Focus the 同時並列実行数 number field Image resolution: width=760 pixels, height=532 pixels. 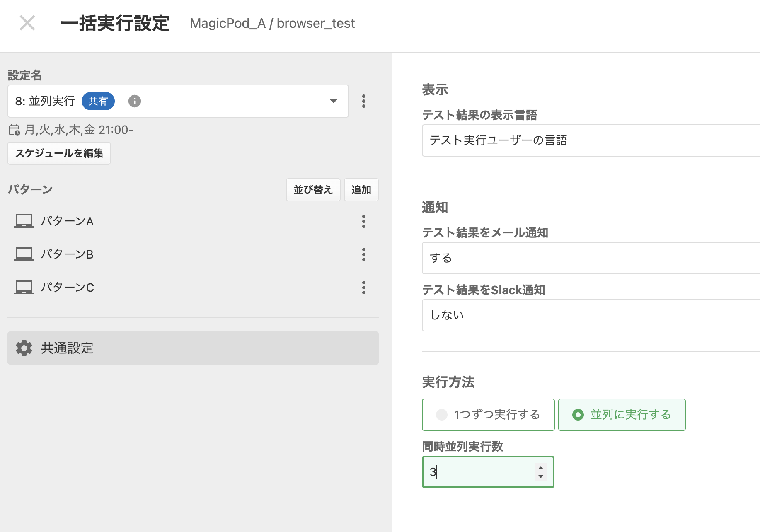488,472
